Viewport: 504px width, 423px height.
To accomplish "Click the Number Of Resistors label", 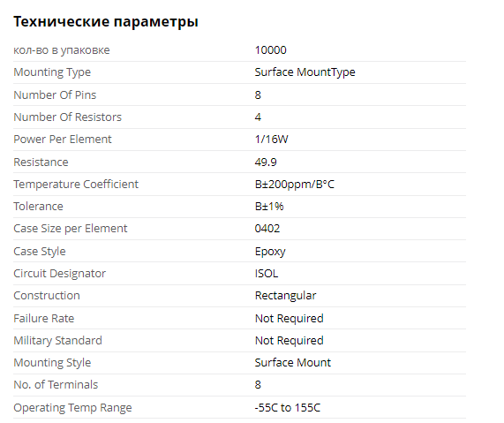I will [67, 117].
